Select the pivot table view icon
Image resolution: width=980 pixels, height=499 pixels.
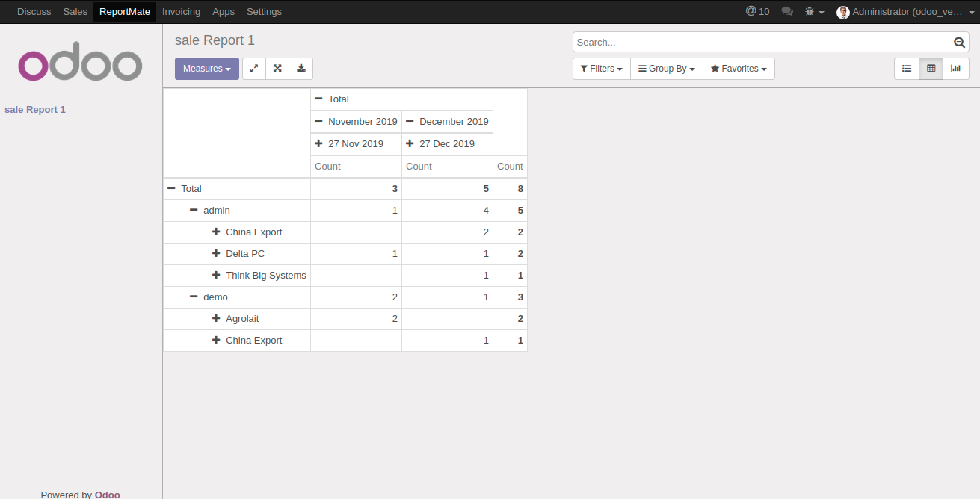931,69
